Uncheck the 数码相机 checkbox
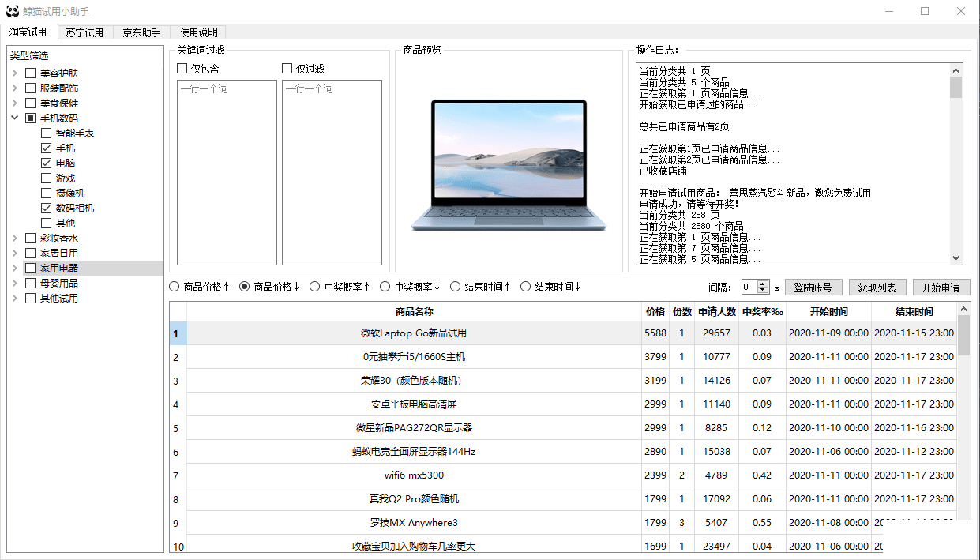 click(x=46, y=209)
